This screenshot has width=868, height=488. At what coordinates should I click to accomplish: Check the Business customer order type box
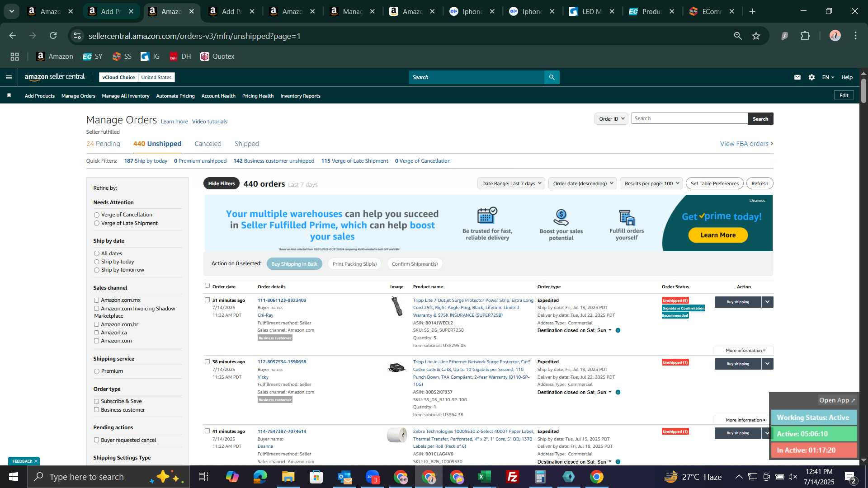pos(96,410)
